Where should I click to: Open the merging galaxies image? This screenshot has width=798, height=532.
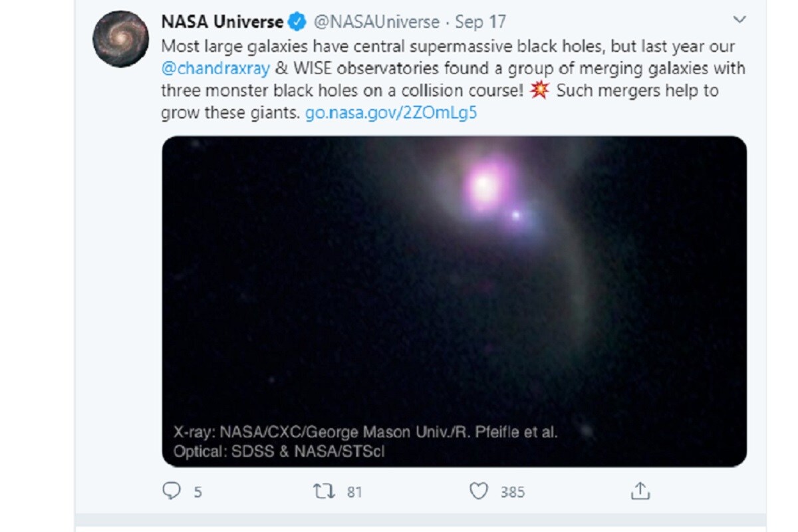point(454,301)
